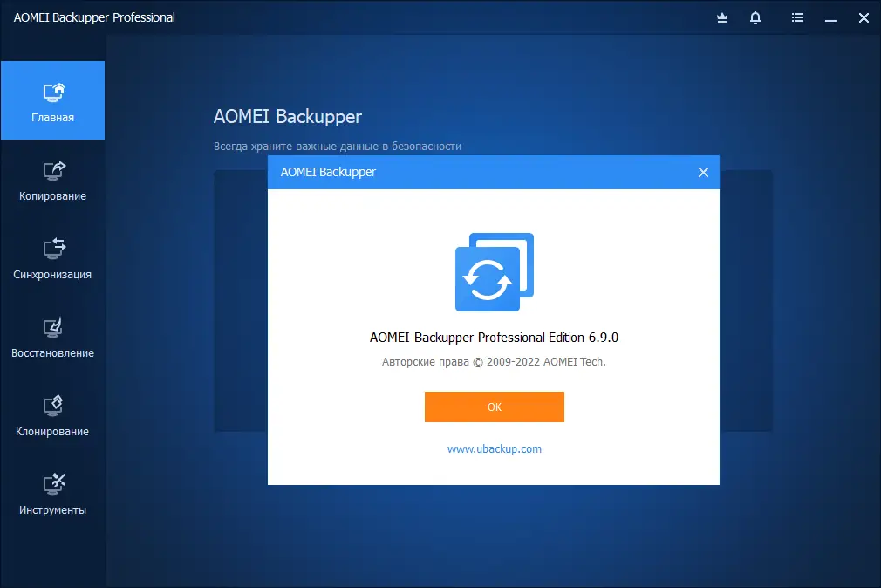The width and height of the screenshot is (881, 588).
Task: Close the About dialog with X
Action: coord(703,173)
